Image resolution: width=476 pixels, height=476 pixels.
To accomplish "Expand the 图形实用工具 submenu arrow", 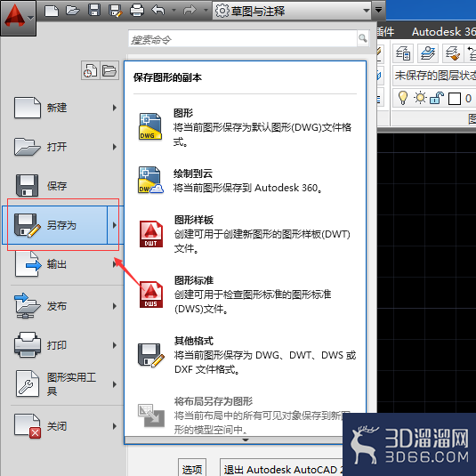I will (115, 384).
